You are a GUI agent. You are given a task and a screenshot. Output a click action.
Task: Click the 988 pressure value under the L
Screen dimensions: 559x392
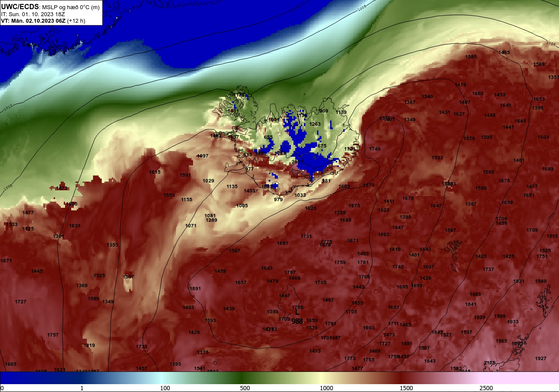coord(297,321)
